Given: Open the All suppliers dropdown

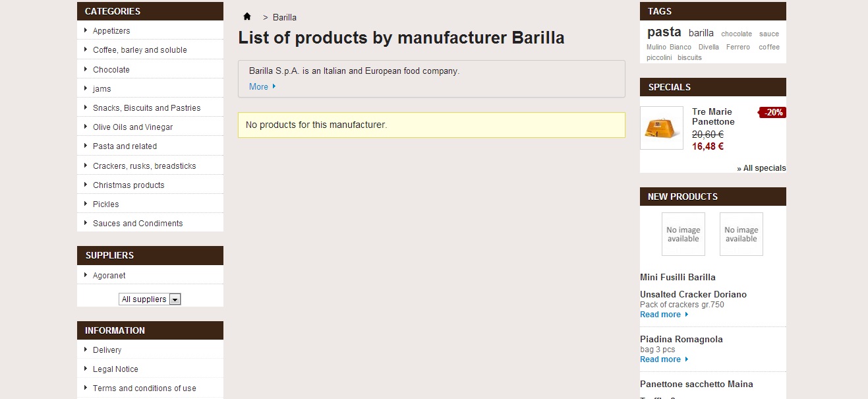Looking at the screenshot, I should [150, 299].
